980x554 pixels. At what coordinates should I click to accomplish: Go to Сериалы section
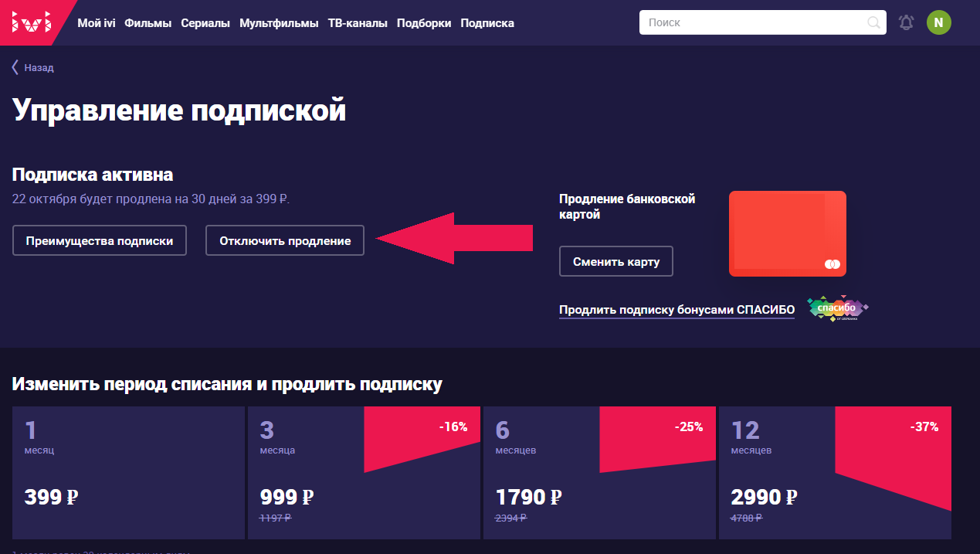(205, 23)
